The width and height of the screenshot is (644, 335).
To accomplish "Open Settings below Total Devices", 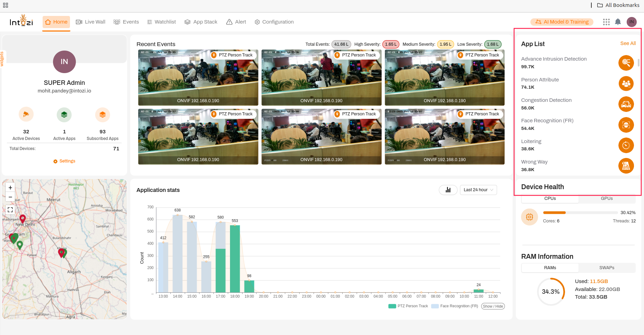I will click(x=64, y=161).
